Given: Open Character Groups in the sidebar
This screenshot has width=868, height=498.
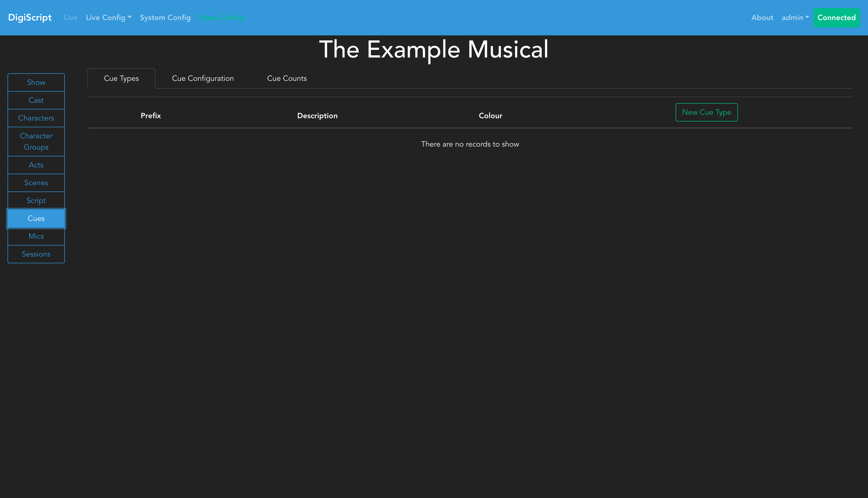Looking at the screenshot, I should pos(36,141).
